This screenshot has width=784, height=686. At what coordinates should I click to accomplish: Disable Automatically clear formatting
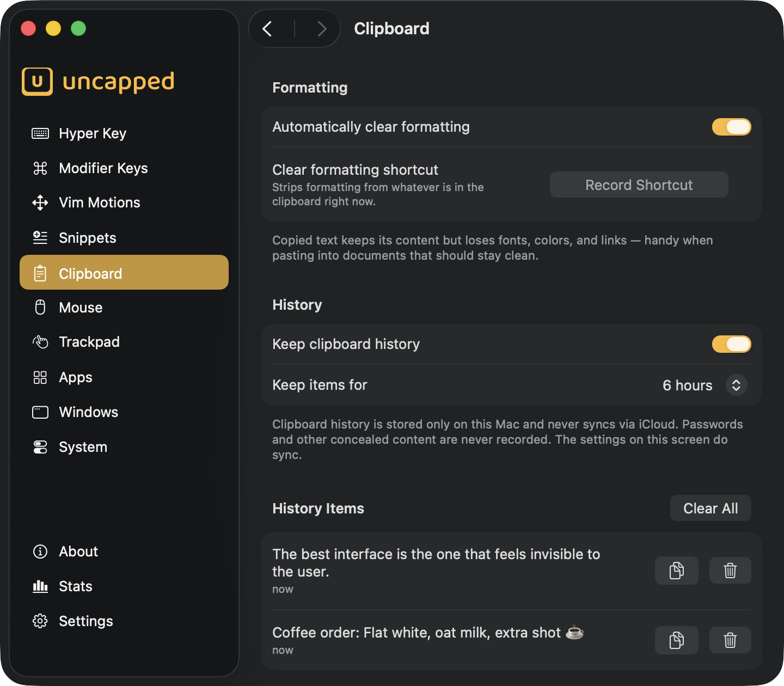click(x=732, y=127)
